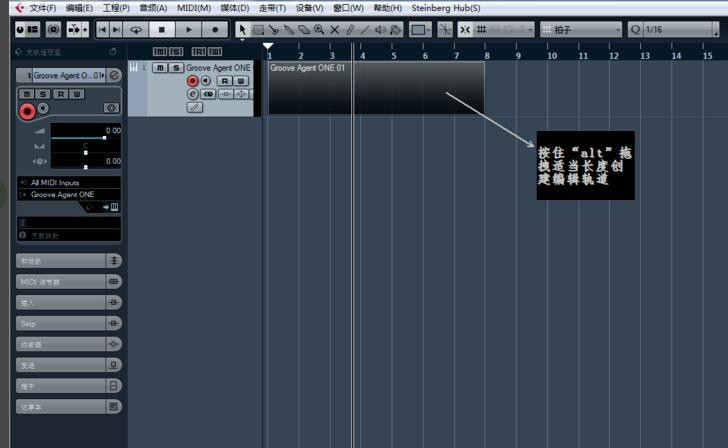Select the Groove Agent ONE 01 clip

[x=376, y=90]
